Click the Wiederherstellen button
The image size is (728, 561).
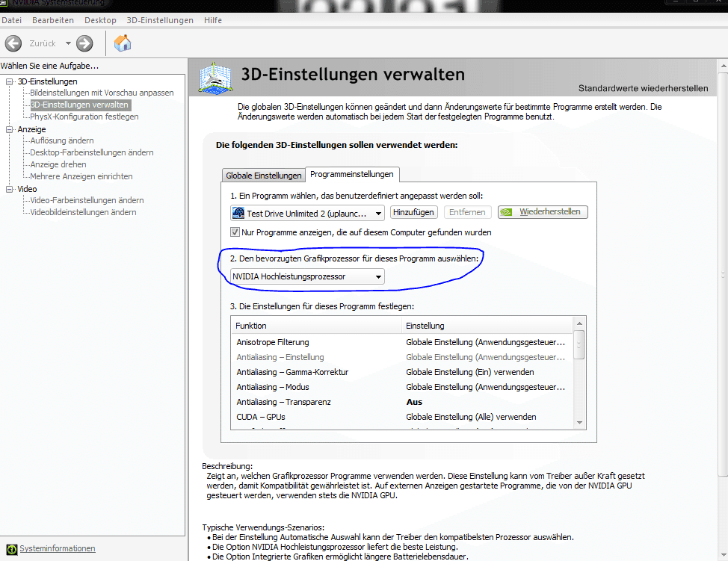pyautogui.click(x=543, y=212)
